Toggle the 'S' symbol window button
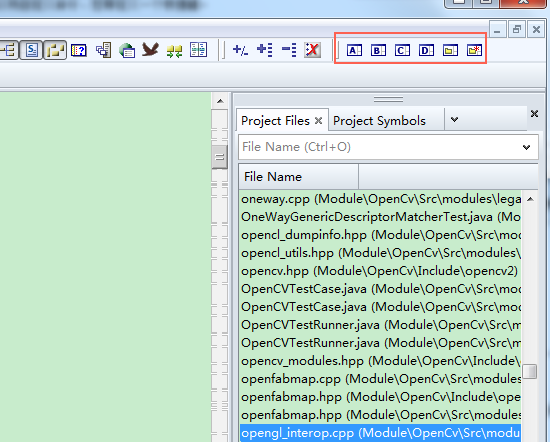The height and width of the screenshot is (442, 550). tap(32, 50)
